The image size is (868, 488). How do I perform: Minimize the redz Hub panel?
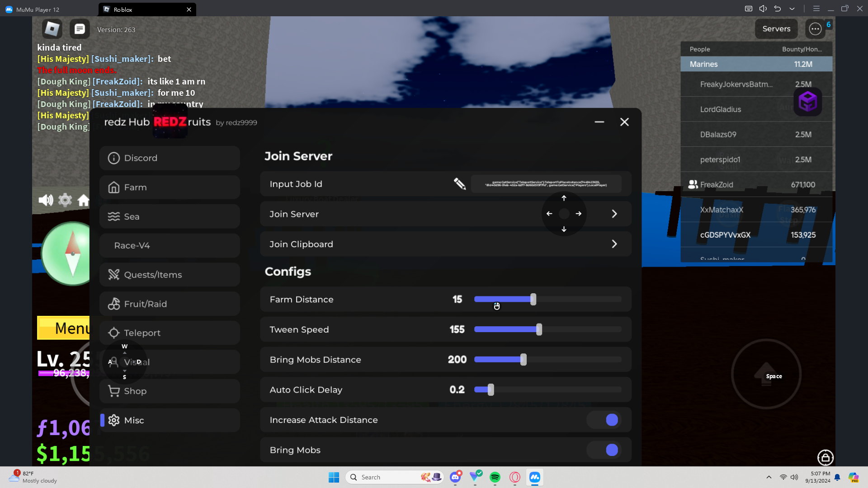[599, 122]
